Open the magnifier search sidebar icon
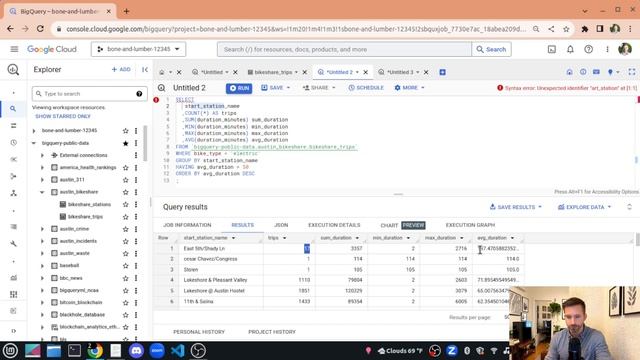This screenshot has height=360, width=640. tap(13, 109)
